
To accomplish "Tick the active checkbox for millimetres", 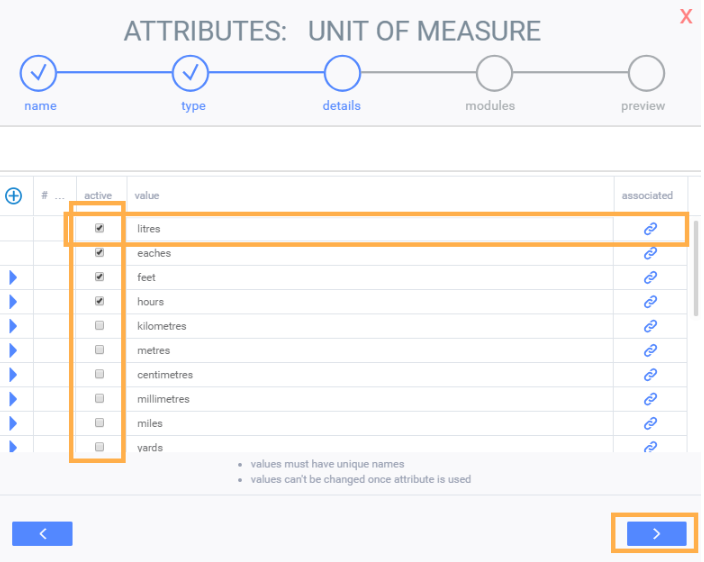I will (99, 399).
